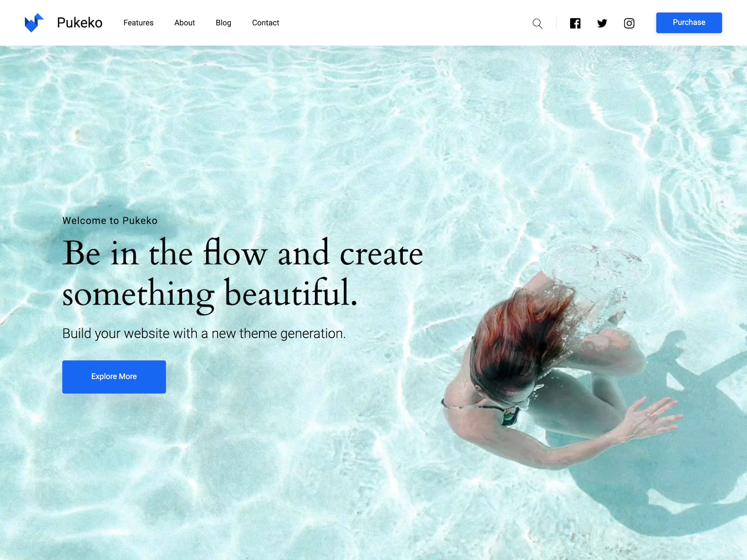Image resolution: width=747 pixels, height=560 pixels.
Task: Open the Instagram icon
Action: click(629, 23)
